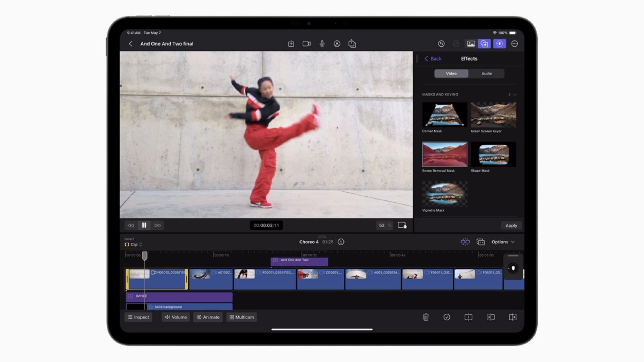This screenshot has width=644, height=362.
Task: Jump forward with the fast-forward button
Action: pyautogui.click(x=157, y=225)
